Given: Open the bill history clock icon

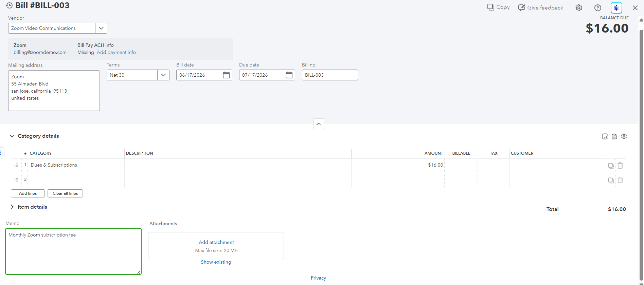Looking at the screenshot, I should coord(9,5).
